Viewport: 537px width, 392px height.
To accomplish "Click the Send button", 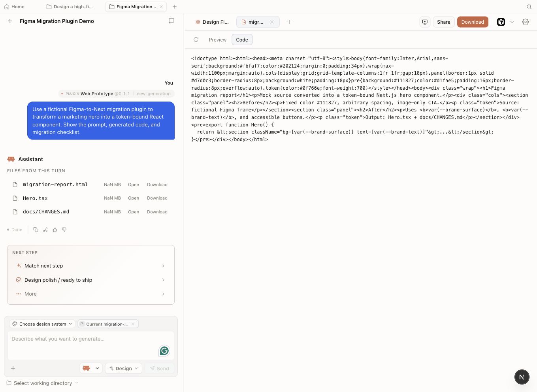I will click(160, 368).
